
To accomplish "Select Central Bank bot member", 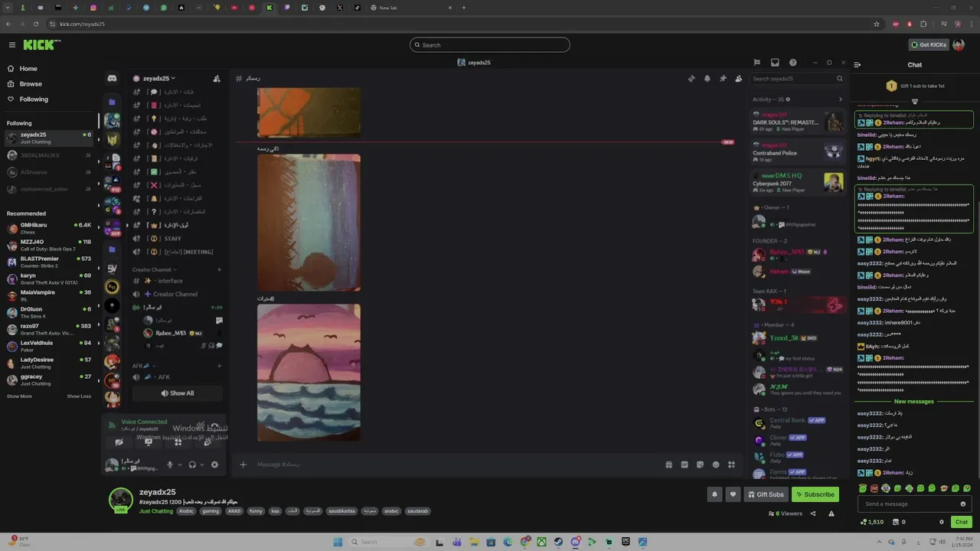I will pyautogui.click(x=797, y=422).
